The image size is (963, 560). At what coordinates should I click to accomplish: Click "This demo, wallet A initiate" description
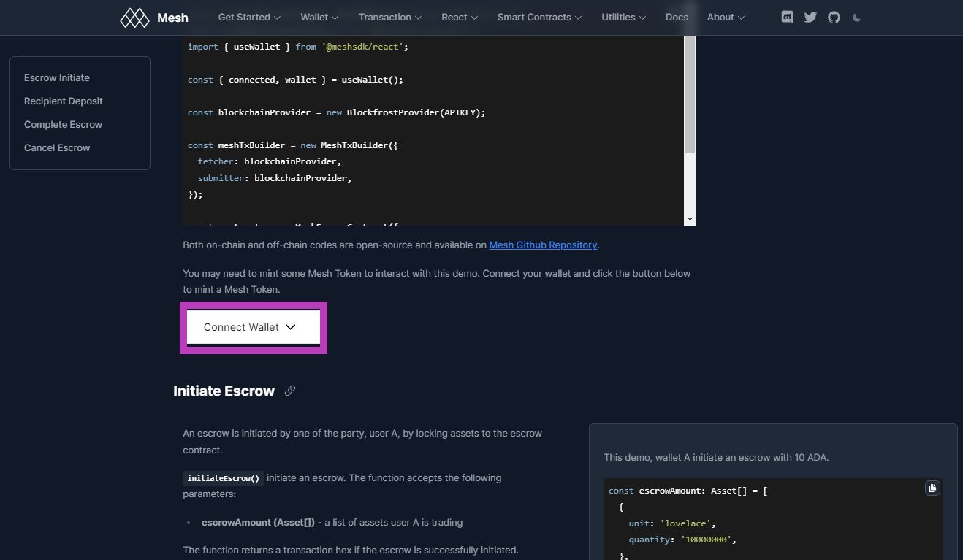(x=716, y=458)
